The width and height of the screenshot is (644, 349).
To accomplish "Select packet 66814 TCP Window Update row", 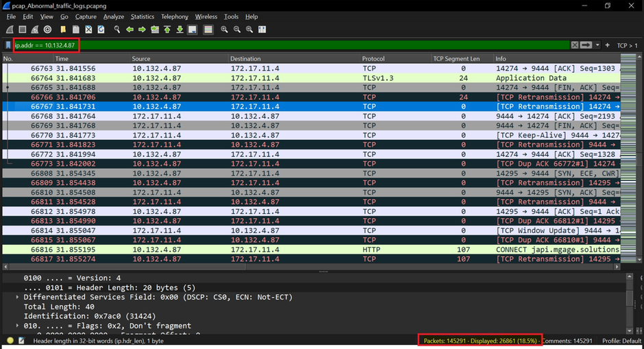I will point(311,230).
